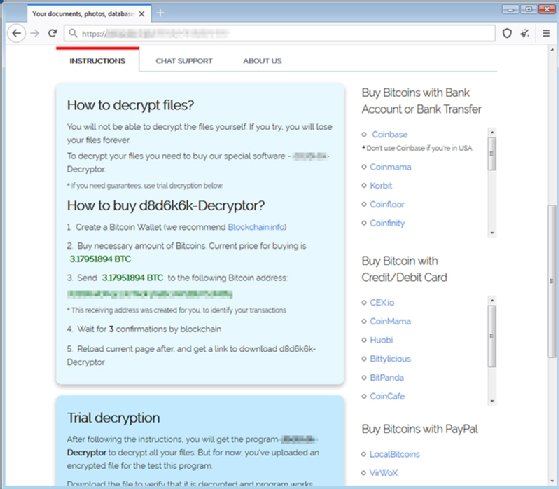Open a new tab with plus icon
This screenshot has width=559, height=489.
160,13
